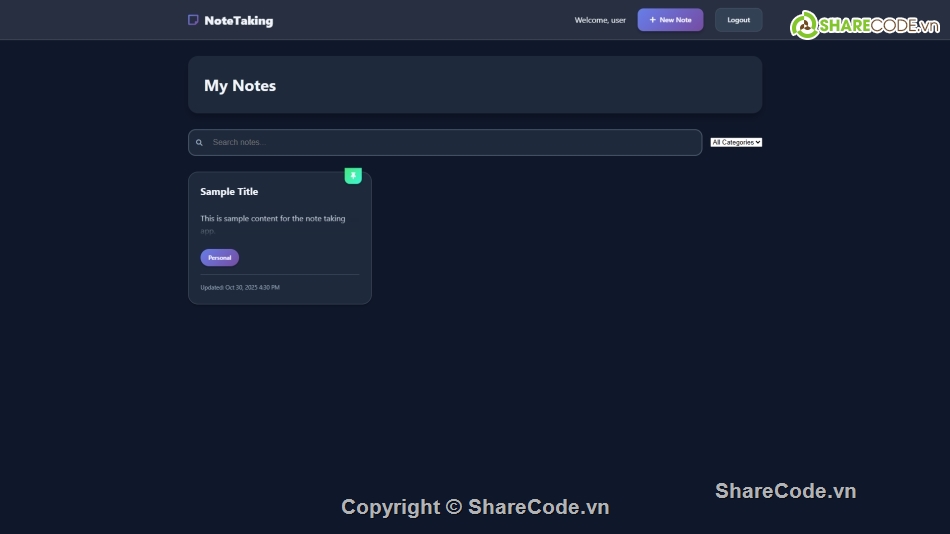
Task: Click the My Notes heading
Action: pos(240,85)
